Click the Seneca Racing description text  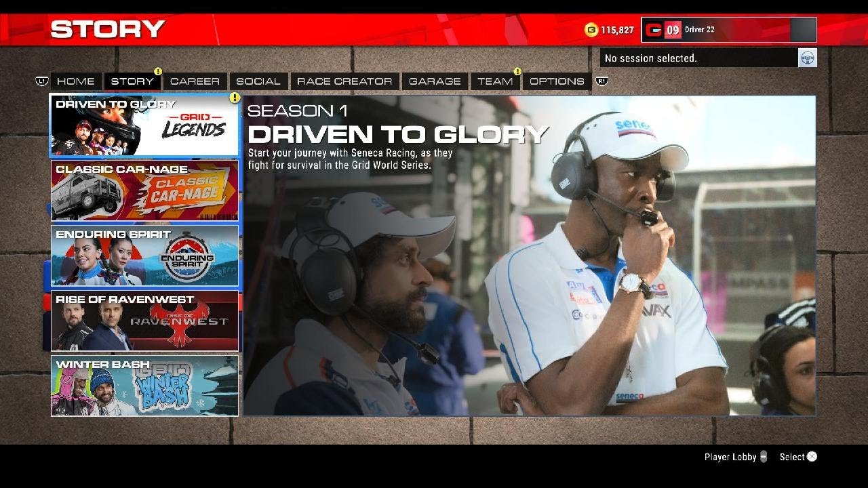point(350,159)
